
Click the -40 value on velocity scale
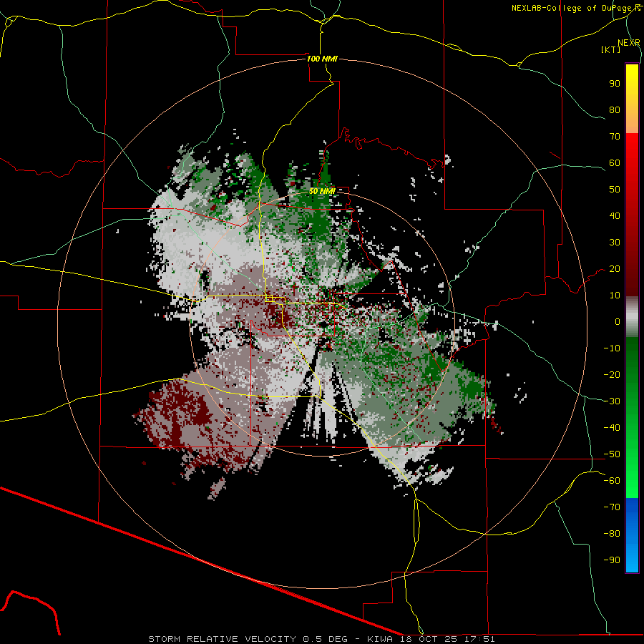[x=612, y=428]
